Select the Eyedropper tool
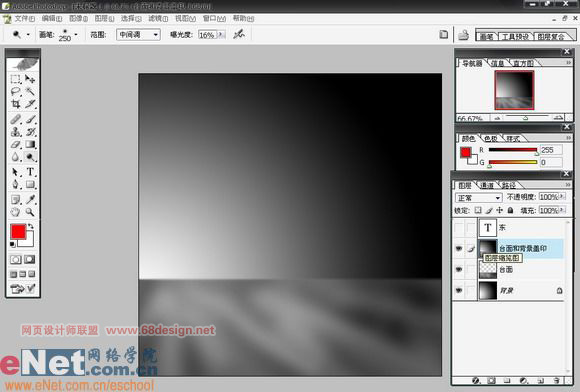Image resolution: width=580 pixels, height=392 pixels. pyautogui.click(x=30, y=199)
